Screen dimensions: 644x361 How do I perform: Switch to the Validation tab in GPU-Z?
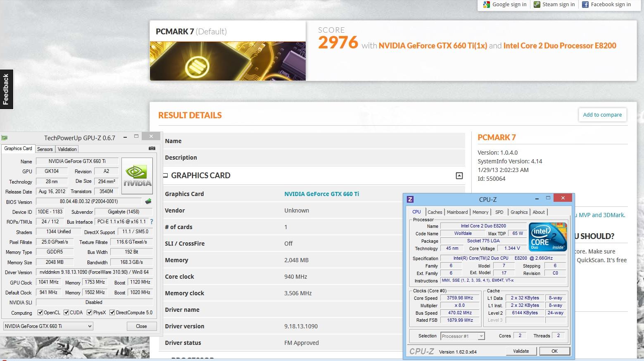click(x=67, y=149)
